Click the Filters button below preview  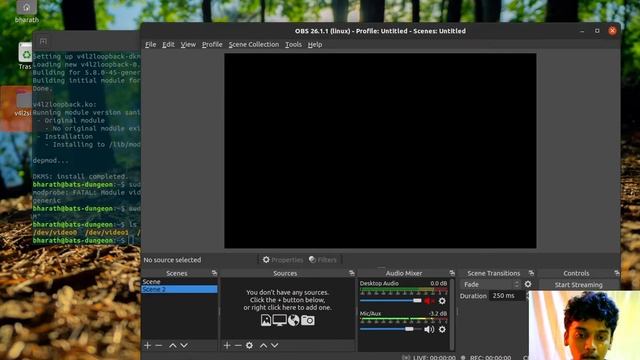click(x=323, y=260)
